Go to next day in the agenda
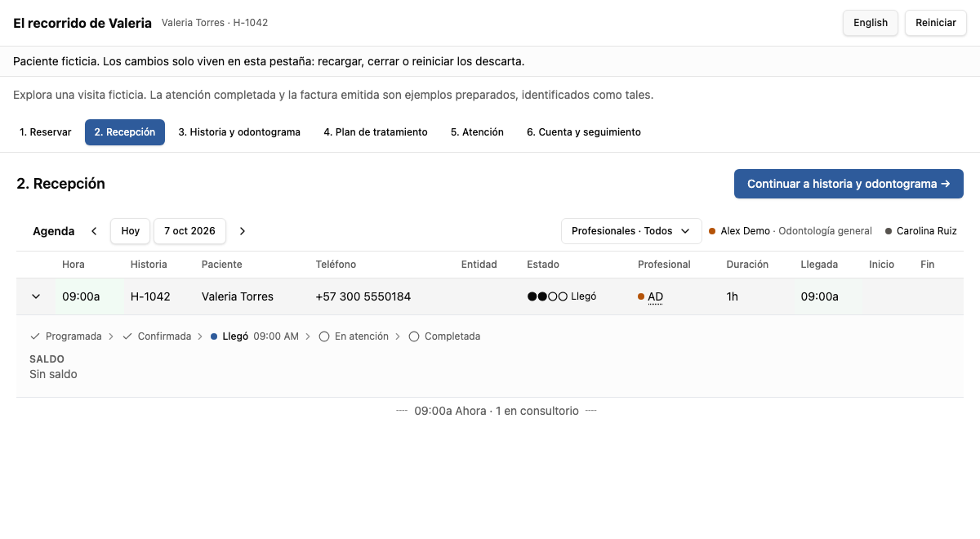The image size is (980, 539). (243, 231)
